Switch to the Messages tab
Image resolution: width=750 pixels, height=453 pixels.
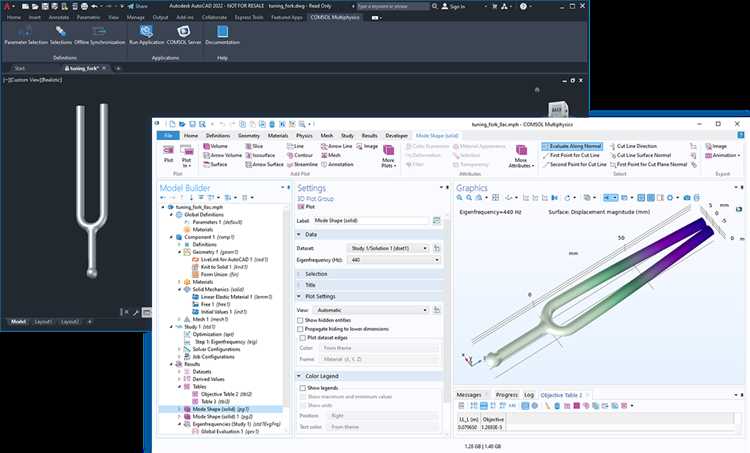pyautogui.click(x=469, y=395)
